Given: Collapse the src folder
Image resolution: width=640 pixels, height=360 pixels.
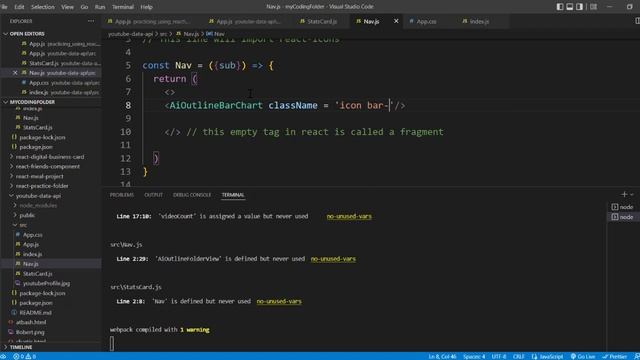Looking at the screenshot, I should 23,225.
